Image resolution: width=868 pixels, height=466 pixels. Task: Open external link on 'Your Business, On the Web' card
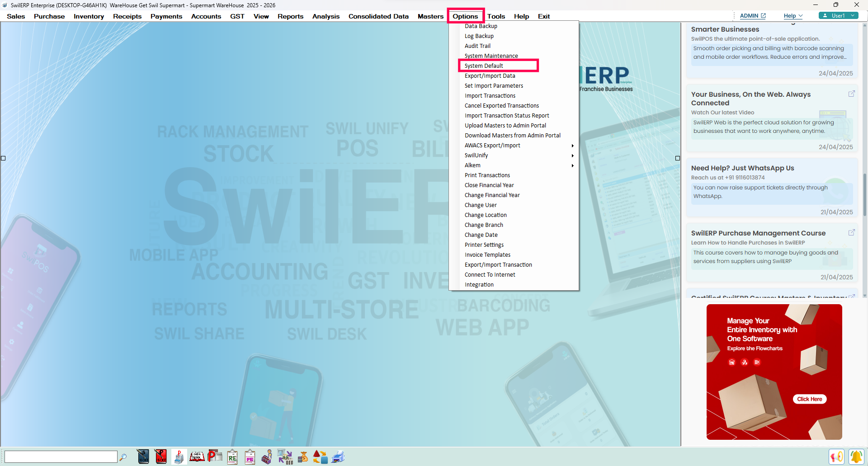coord(851,94)
